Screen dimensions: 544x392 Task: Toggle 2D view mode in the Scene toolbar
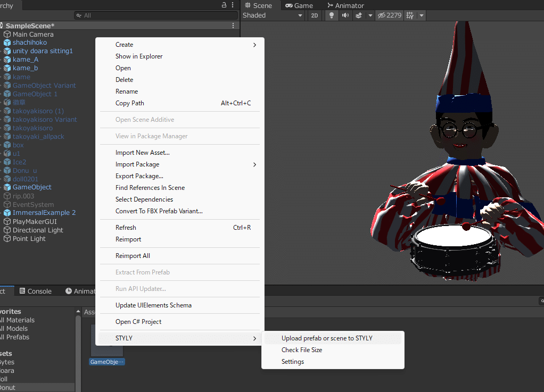pos(315,15)
